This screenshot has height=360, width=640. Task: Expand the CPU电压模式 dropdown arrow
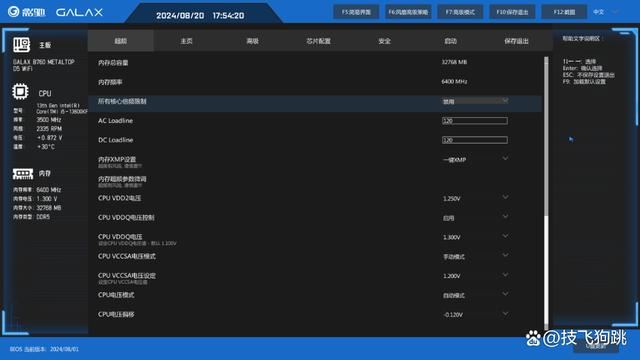tap(505, 294)
